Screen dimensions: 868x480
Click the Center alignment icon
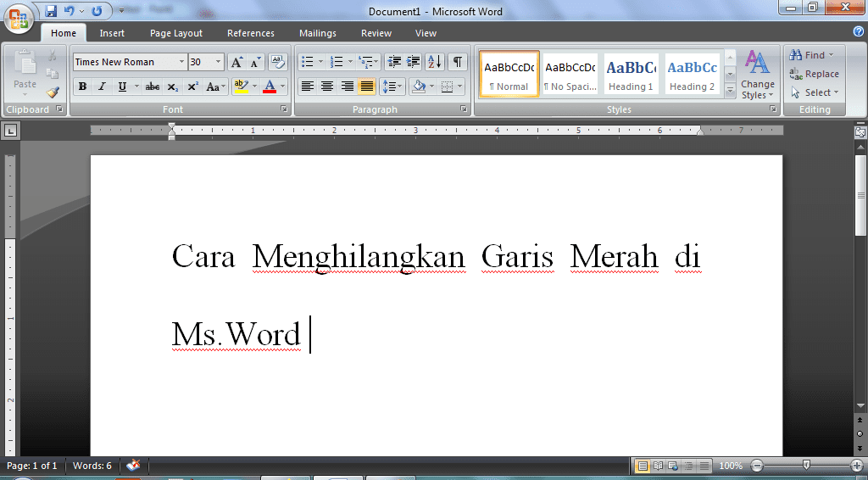[326, 87]
